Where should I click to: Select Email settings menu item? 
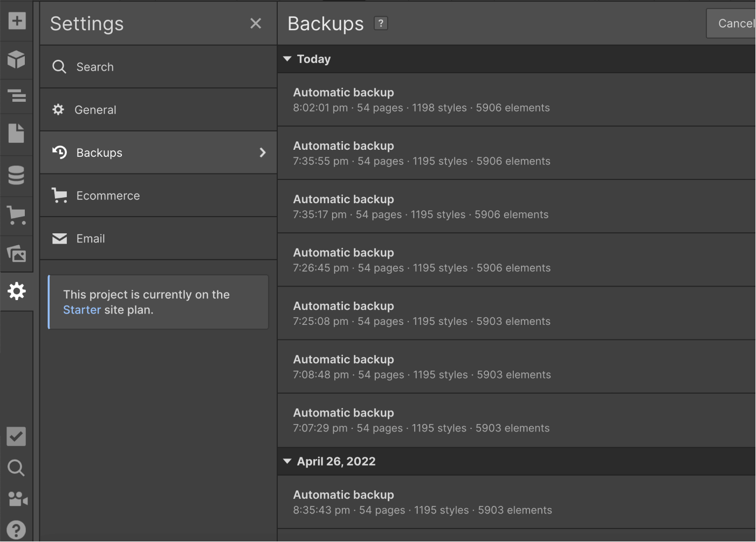tap(91, 239)
